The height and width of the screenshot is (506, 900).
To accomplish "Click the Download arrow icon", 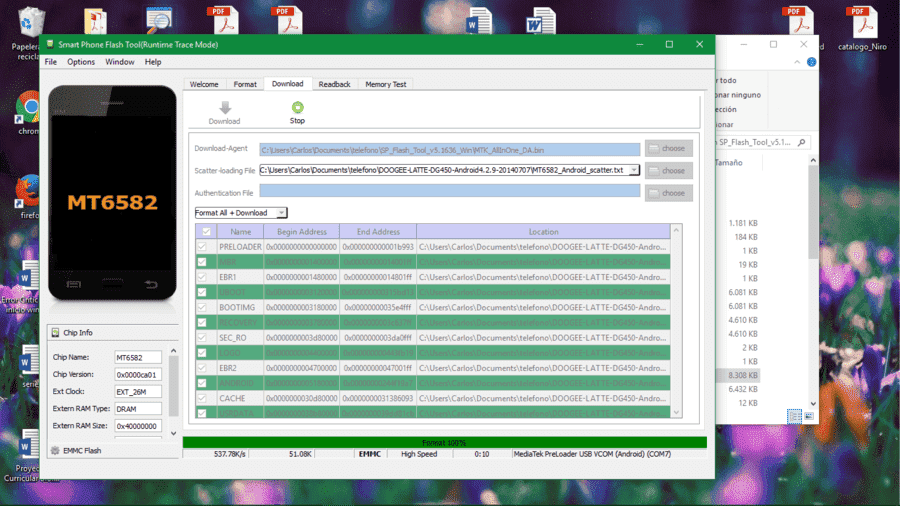I will (x=225, y=107).
